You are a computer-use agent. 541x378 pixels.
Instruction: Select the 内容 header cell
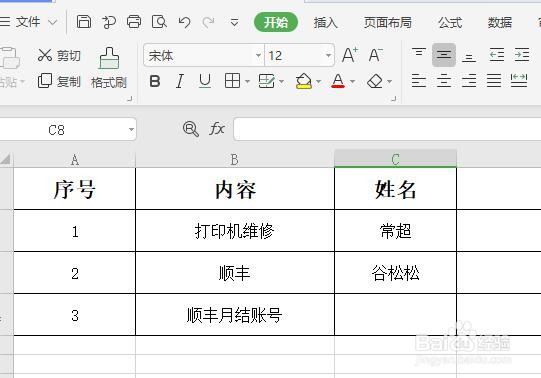[235, 189]
